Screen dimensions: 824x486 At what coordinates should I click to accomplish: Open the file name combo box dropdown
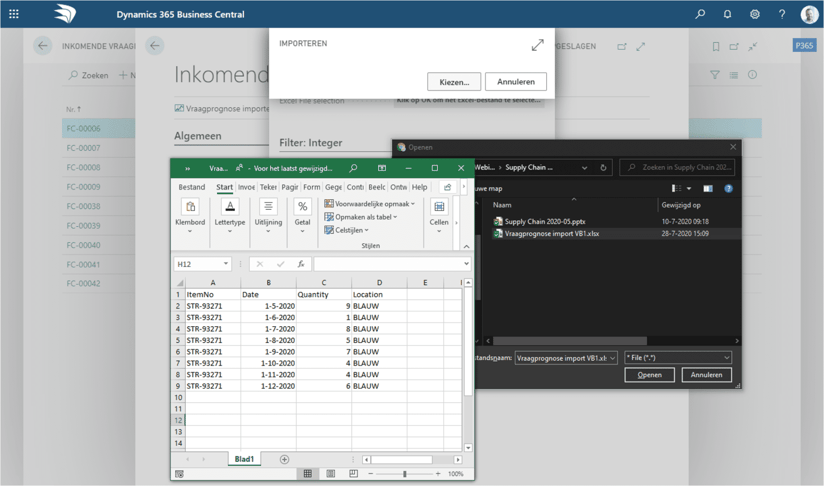(612, 358)
